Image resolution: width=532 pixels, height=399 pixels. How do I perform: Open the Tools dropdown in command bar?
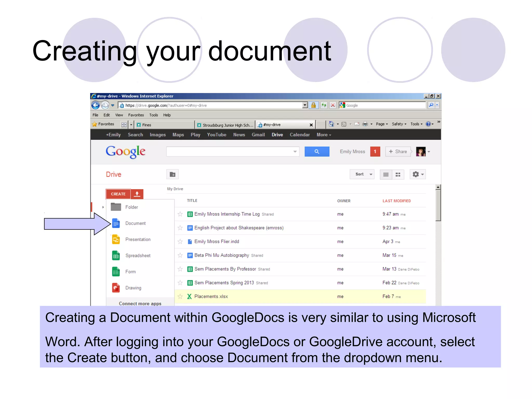416,124
